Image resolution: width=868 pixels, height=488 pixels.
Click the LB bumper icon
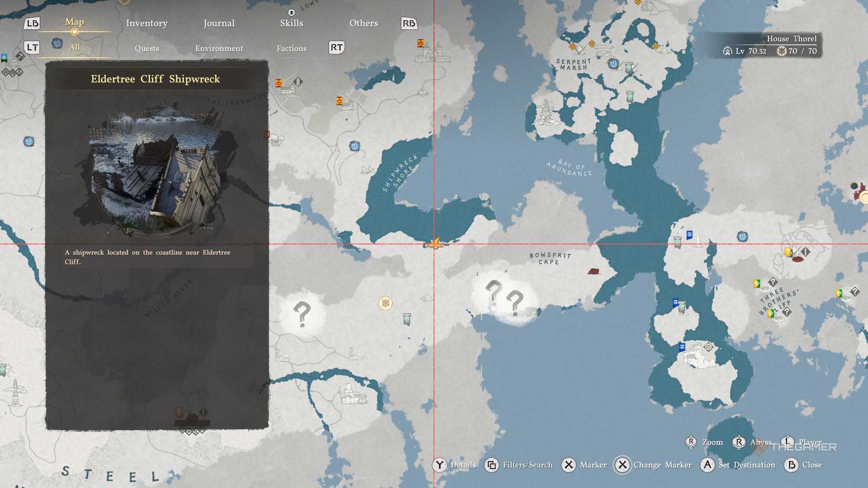click(32, 23)
